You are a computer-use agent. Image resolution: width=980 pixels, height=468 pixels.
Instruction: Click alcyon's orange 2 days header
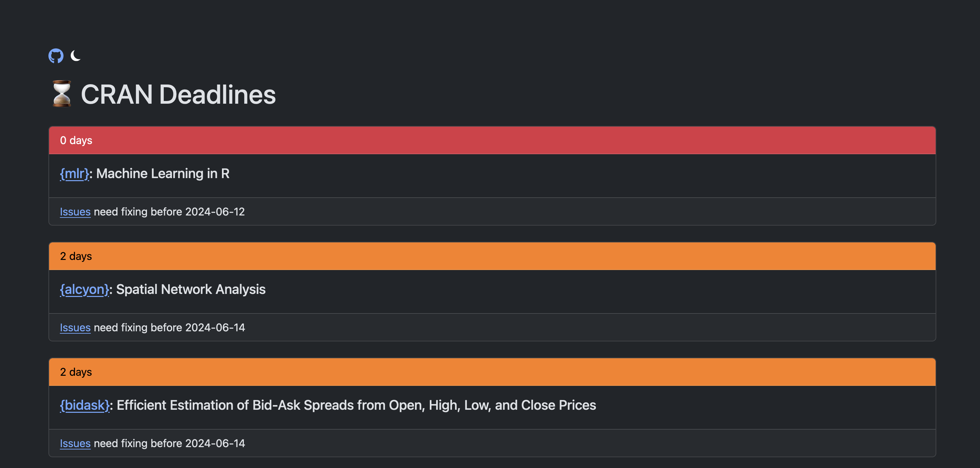492,256
